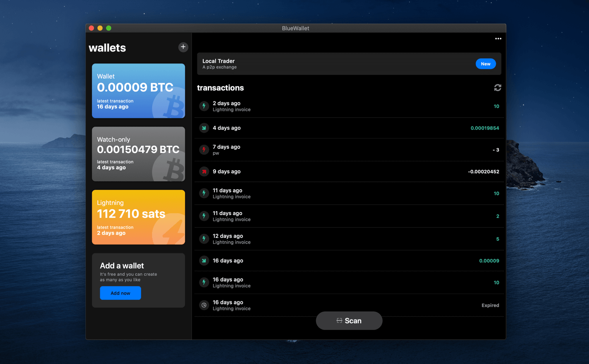Click the amount 10 on 2 days ago invoice

pos(497,106)
